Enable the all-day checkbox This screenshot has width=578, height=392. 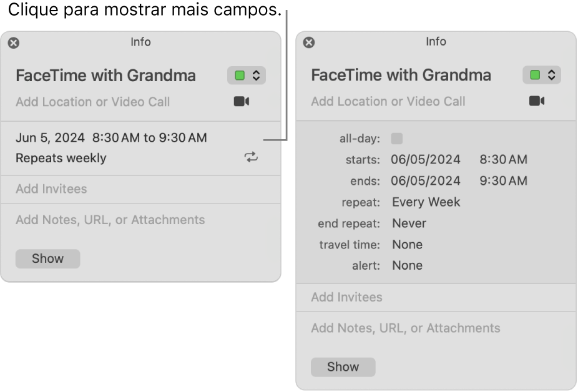point(397,139)
